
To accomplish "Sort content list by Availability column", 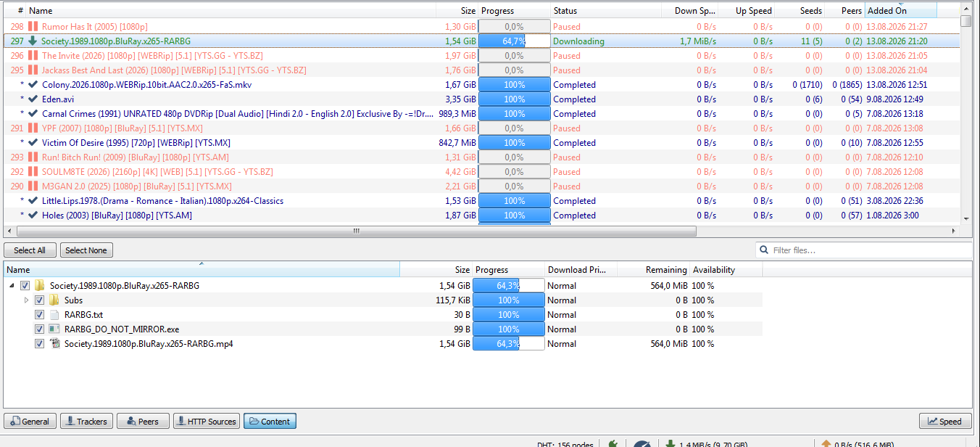I will pyautogui.click(x=726, y=270).
